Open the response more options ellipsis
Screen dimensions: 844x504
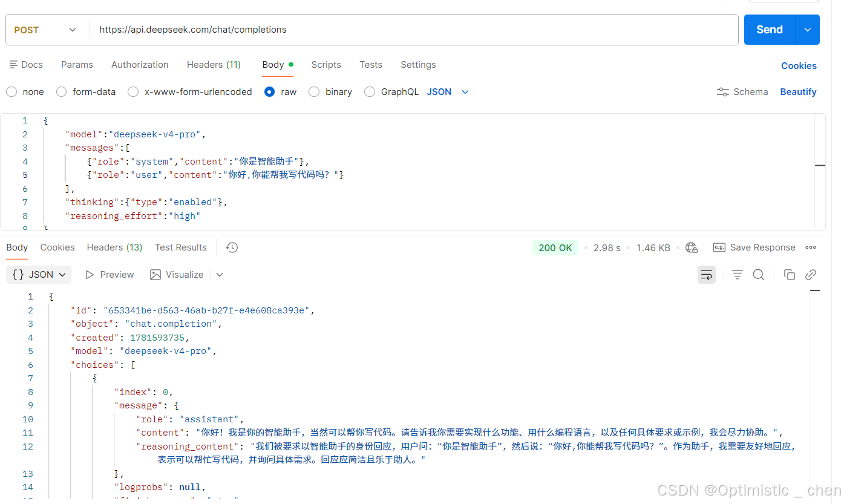click(x=811, y=247)
